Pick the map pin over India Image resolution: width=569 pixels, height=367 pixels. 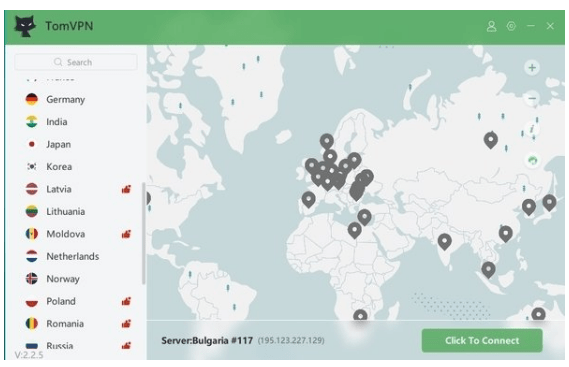(445, 241)
